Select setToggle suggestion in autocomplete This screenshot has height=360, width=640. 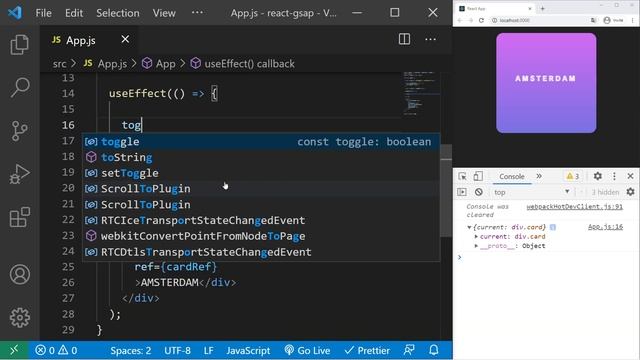(x=261, y=173)
